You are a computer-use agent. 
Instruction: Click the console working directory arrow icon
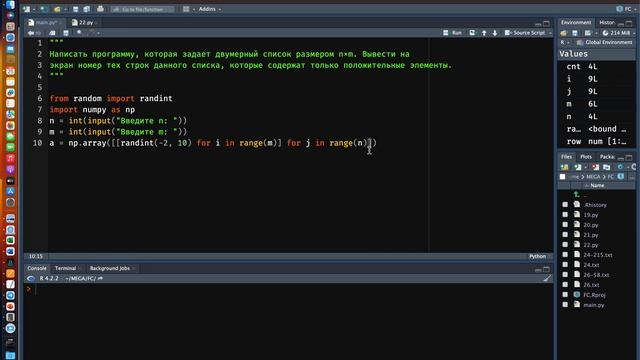pos(100,278)
